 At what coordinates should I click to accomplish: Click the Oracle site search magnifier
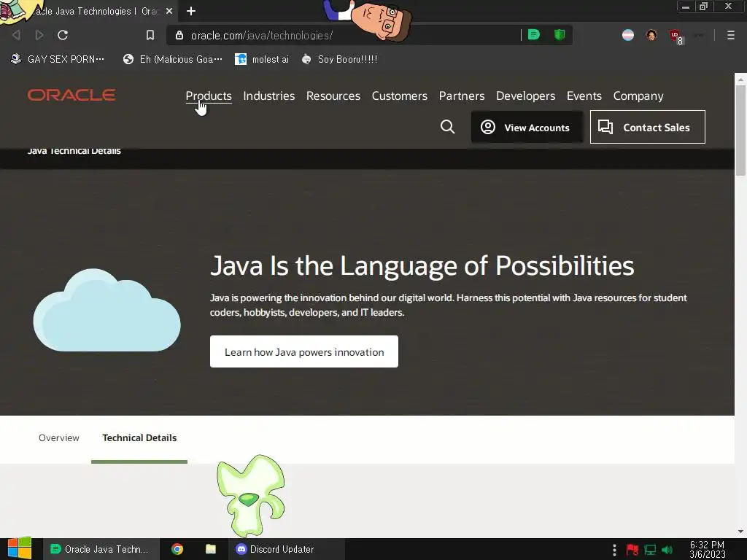tap(447, 127)
